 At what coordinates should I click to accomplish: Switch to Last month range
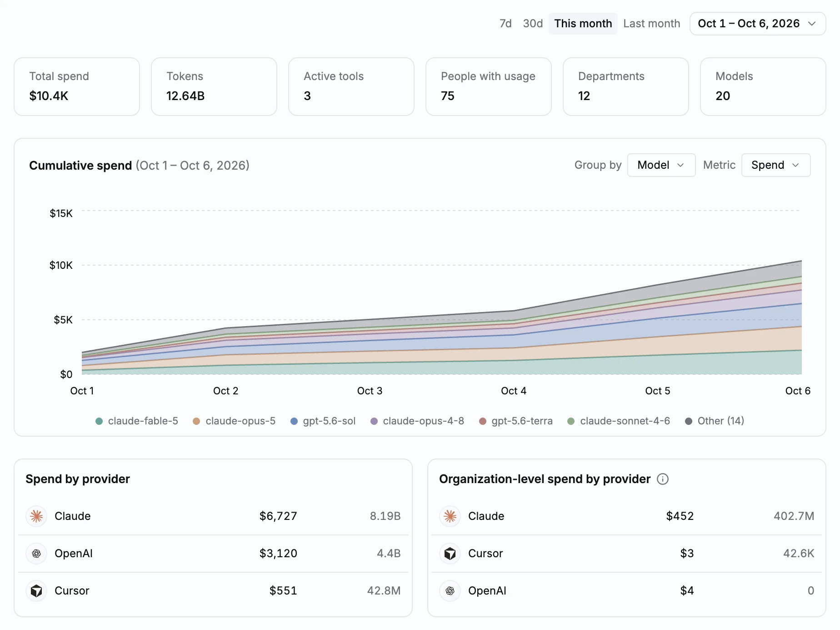[x=651, y=24]
